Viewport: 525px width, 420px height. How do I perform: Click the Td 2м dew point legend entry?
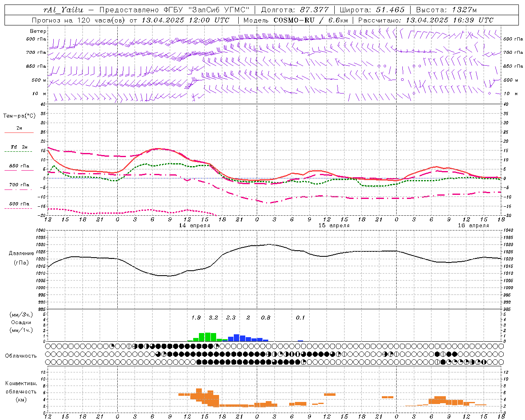[x=19, y=147]
